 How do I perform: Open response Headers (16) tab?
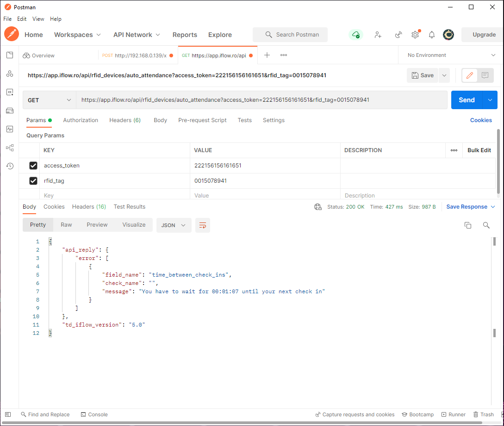(89, 207)
